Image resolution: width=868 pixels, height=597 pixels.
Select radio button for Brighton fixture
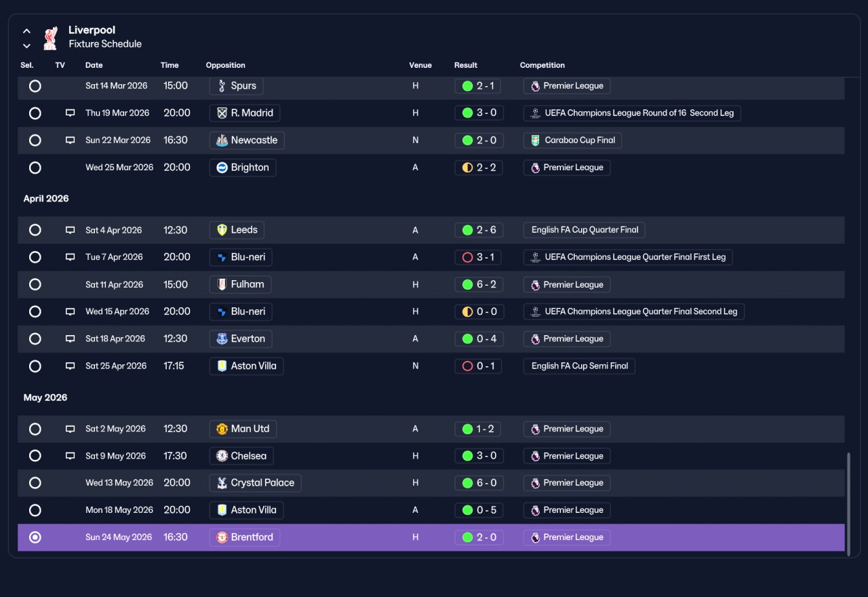[35, 168]
